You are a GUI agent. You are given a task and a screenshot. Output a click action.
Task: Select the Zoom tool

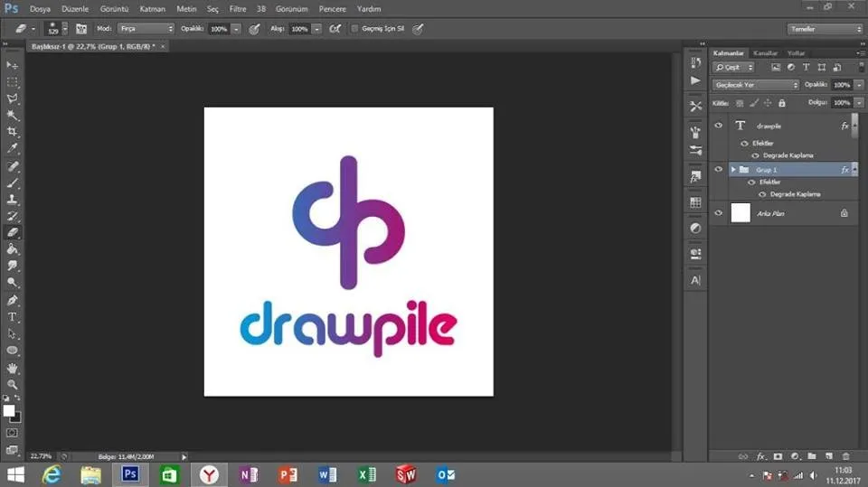[x=12, y=385]
